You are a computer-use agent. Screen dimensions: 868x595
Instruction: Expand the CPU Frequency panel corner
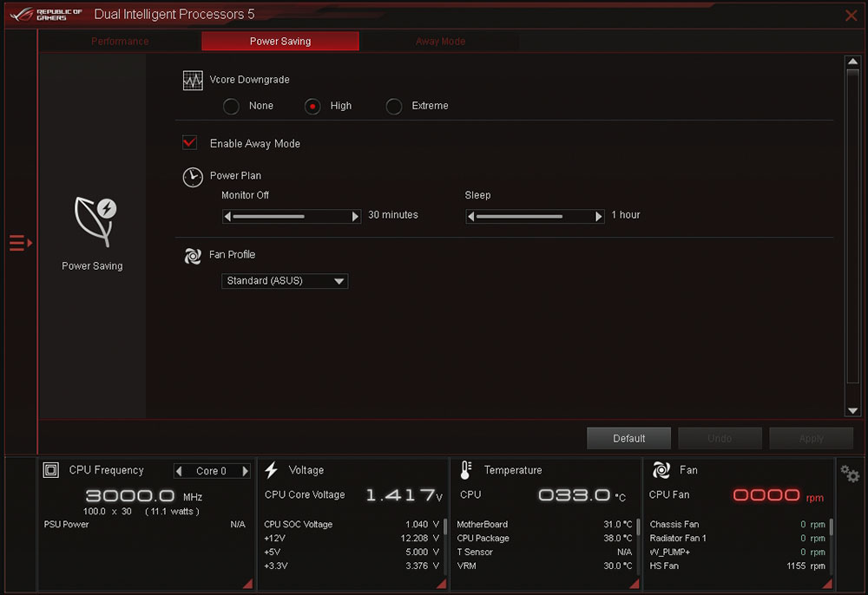248,584
